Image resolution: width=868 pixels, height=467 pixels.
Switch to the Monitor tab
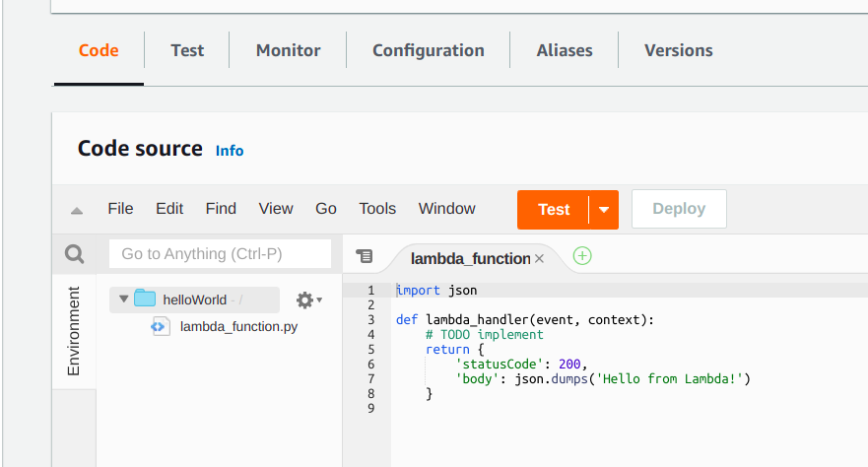tap(288, 50)
